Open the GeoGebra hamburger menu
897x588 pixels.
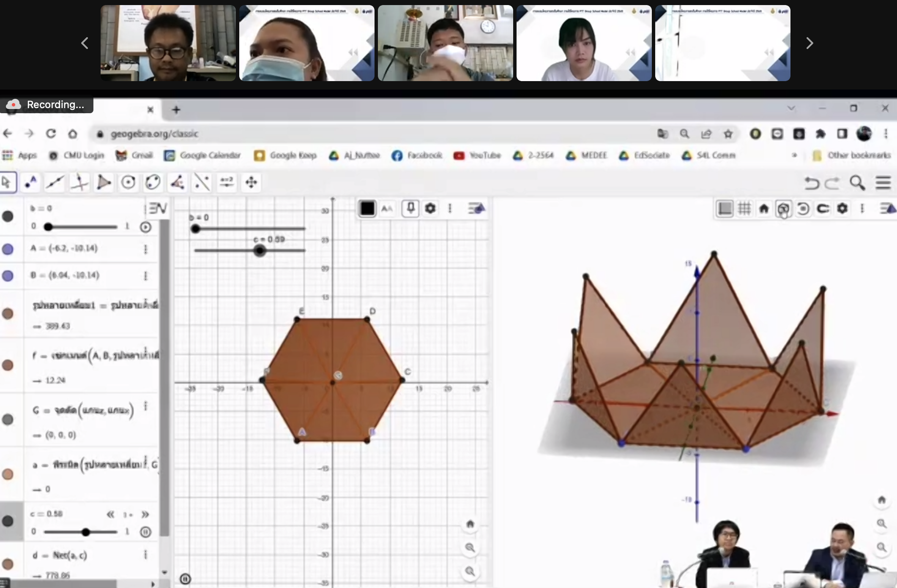(x=883, y=183)
